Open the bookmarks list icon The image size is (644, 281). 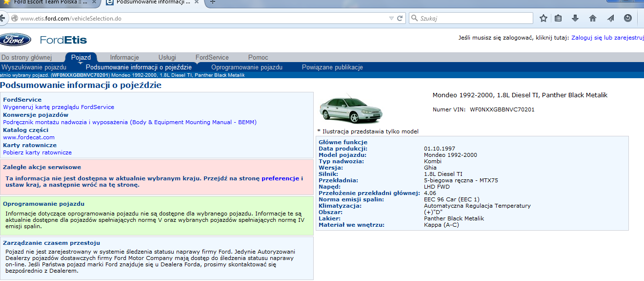pyautogui.click(x=558, y=18)
